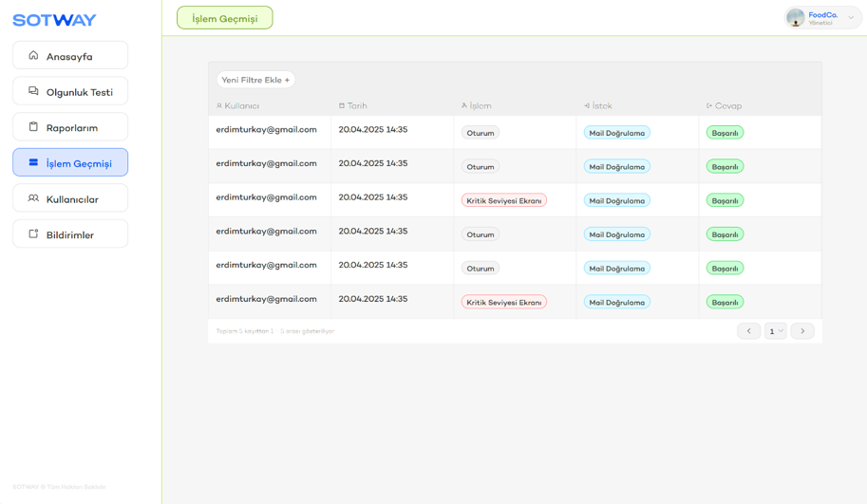Go to the previous page arrow
The width and height of the screenshot is (867, 504).
(x=748, y=331)
